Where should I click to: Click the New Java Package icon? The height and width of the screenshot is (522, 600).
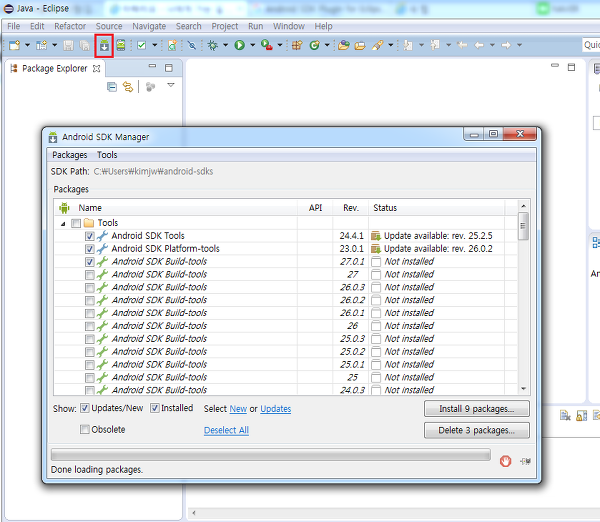pyautogui.click(x=297, y=45)
